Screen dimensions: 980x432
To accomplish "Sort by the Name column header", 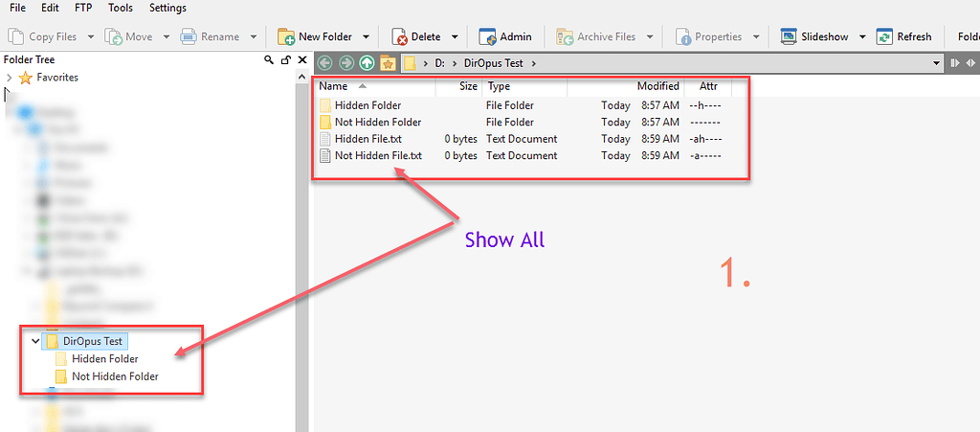I will click(374, 86).
